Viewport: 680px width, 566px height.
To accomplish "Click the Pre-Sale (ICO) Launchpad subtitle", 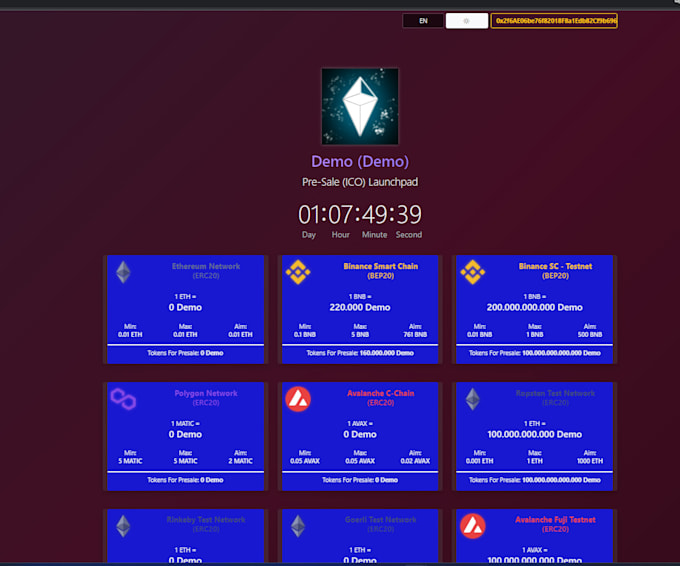I will point(360,182).
